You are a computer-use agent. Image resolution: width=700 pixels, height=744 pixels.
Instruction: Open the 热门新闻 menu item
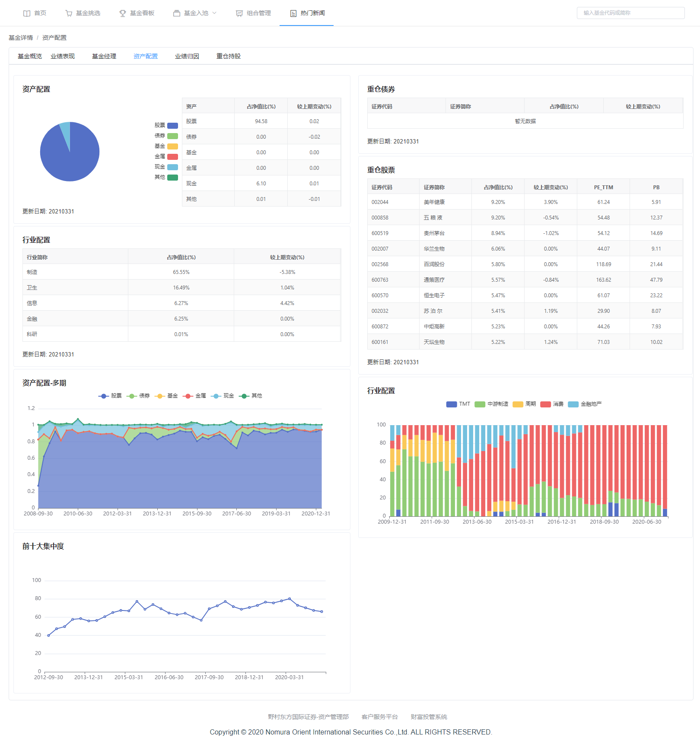point(307,13)
